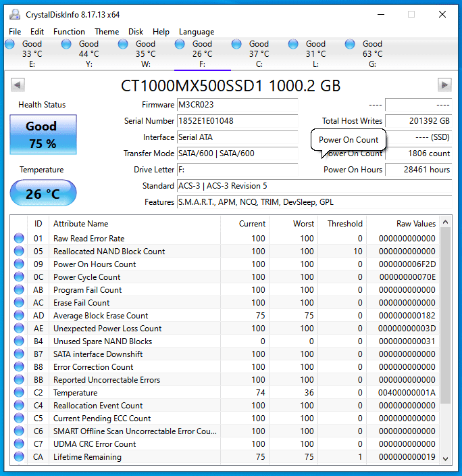This screenshot has height=476, width=462.
Task: Click the Raw Values column header
Action: click(403, 224)
